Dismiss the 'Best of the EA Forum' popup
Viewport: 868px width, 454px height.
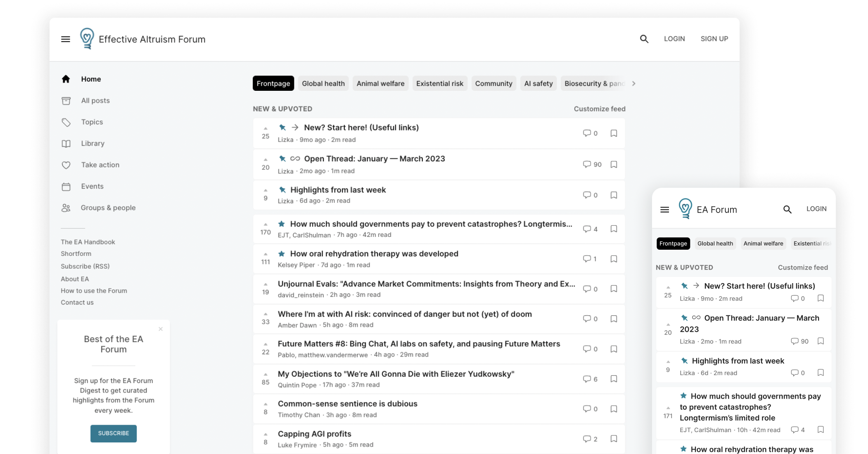[161, 329]
